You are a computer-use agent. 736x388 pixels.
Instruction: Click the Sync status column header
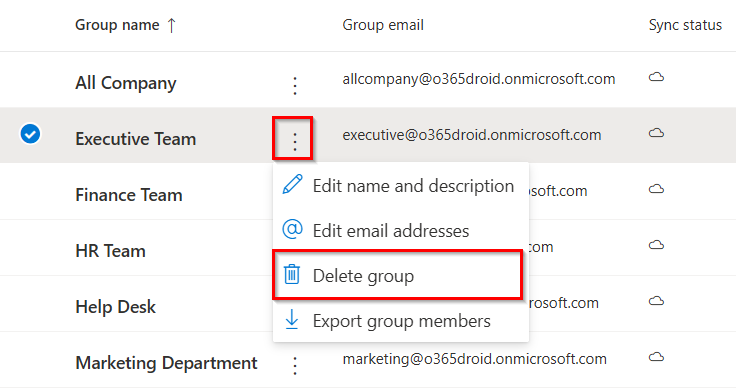(x=685, y=25)
